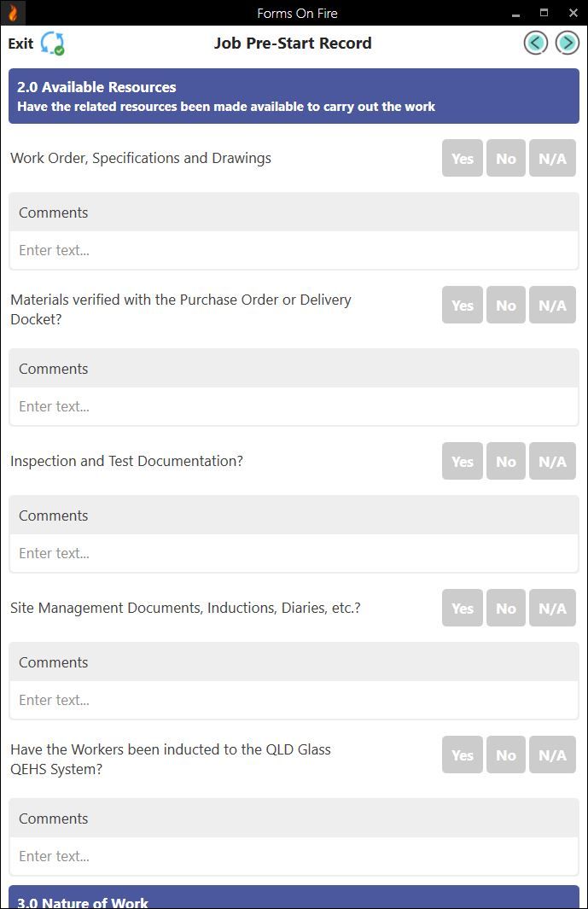The width and height of the screenshot is (588, 909).
Task: Select N/A for Work Order question
Action: (552, 158)
